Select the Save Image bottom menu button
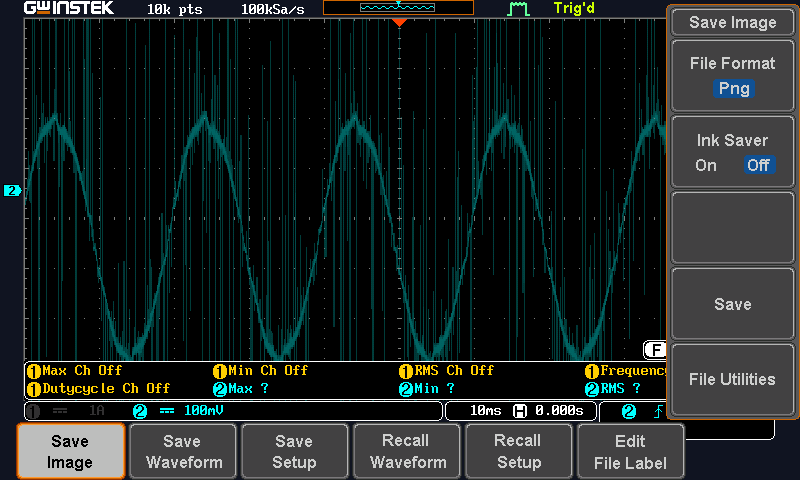This screenshot has width=800, height=480. tap(70, 451)
